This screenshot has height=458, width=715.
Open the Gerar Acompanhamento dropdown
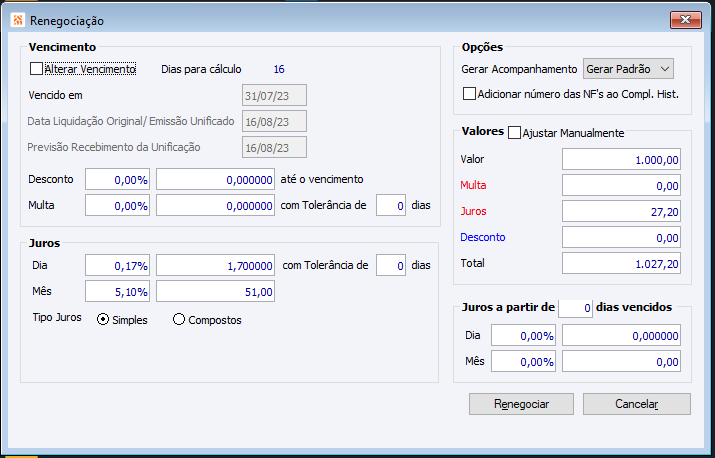(628, 69)
